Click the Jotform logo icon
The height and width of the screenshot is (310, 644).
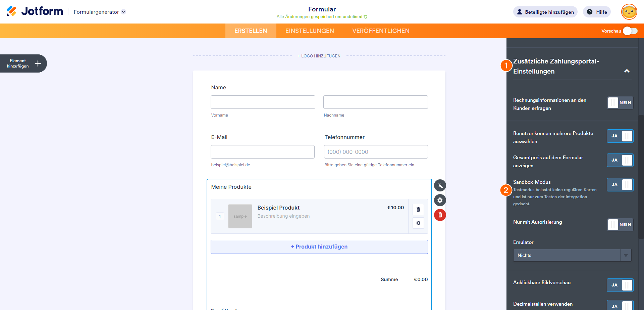[x=11, y=11]
